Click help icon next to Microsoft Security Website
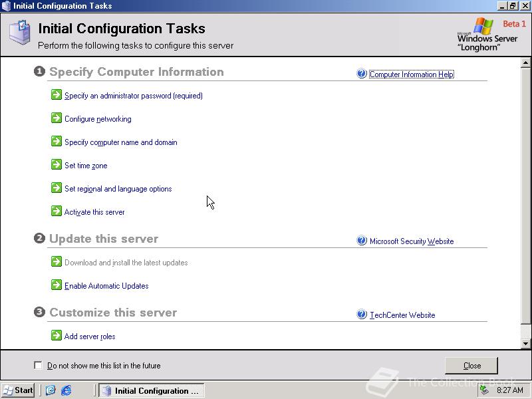The width and height of the screenshot is (532, 399). 362,241
